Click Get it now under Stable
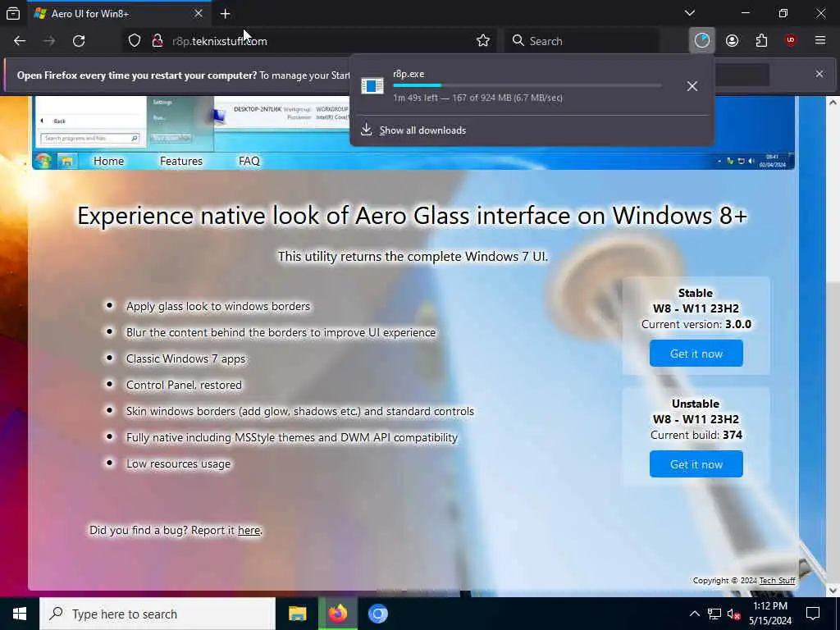Image resolution: width=840 pixels, height=630 pixels. pos(696,354)
